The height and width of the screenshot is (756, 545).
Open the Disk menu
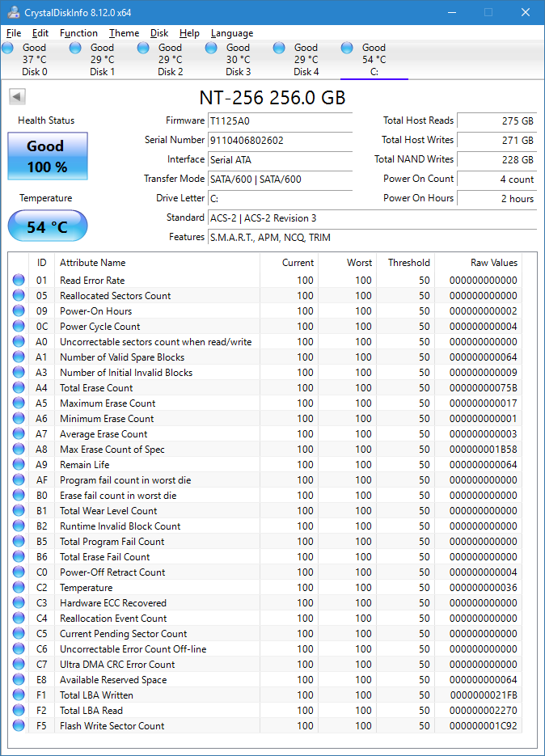(159, 33)
